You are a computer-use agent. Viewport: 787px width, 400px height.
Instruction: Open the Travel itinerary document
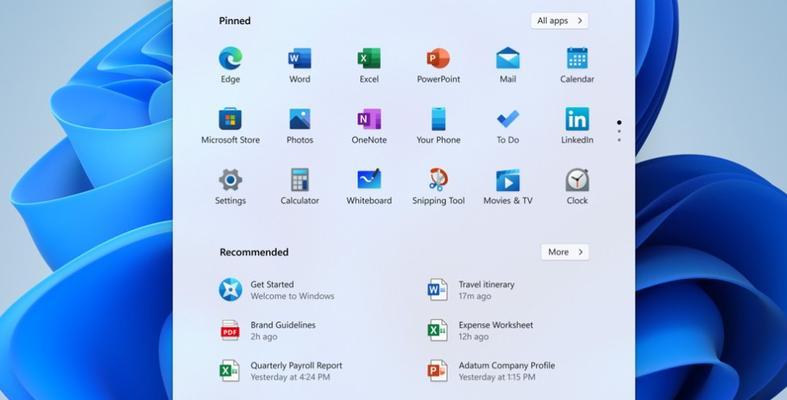coord(471,290)
